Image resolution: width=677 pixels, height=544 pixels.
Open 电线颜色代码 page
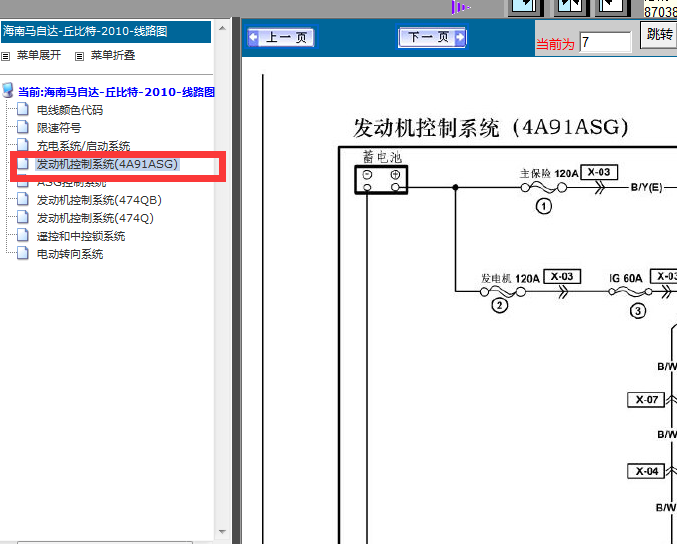[x=70, y=110]
